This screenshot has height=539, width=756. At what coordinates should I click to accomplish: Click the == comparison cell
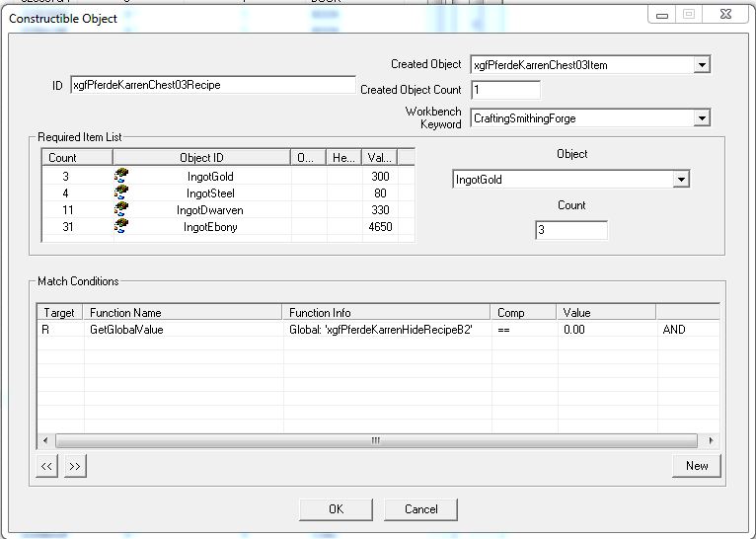[x=503, y=330]
